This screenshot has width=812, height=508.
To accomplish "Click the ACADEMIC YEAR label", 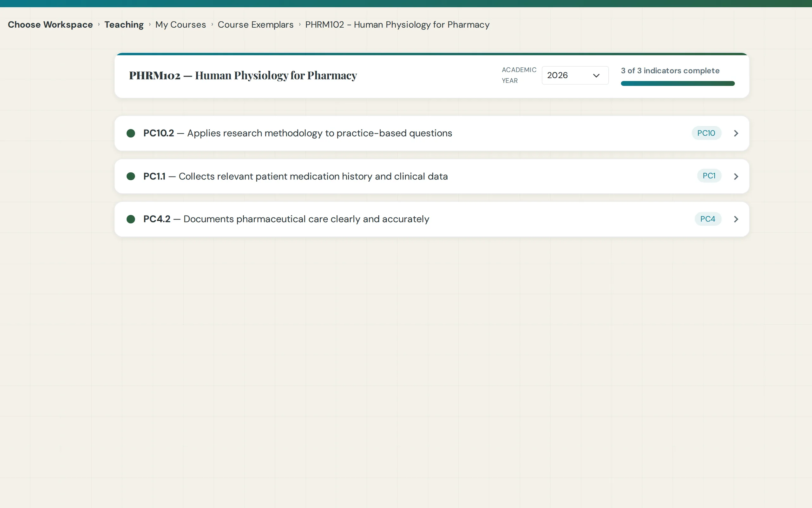I will (519, 75).
